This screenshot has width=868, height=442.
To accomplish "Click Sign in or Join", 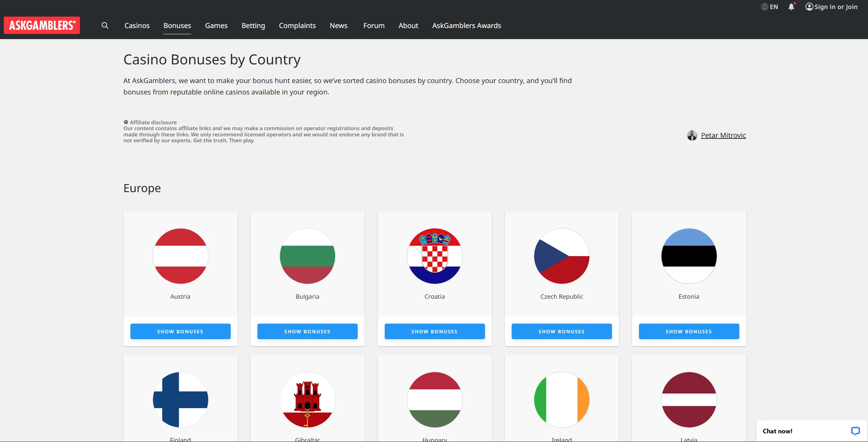I will (831, 7).
